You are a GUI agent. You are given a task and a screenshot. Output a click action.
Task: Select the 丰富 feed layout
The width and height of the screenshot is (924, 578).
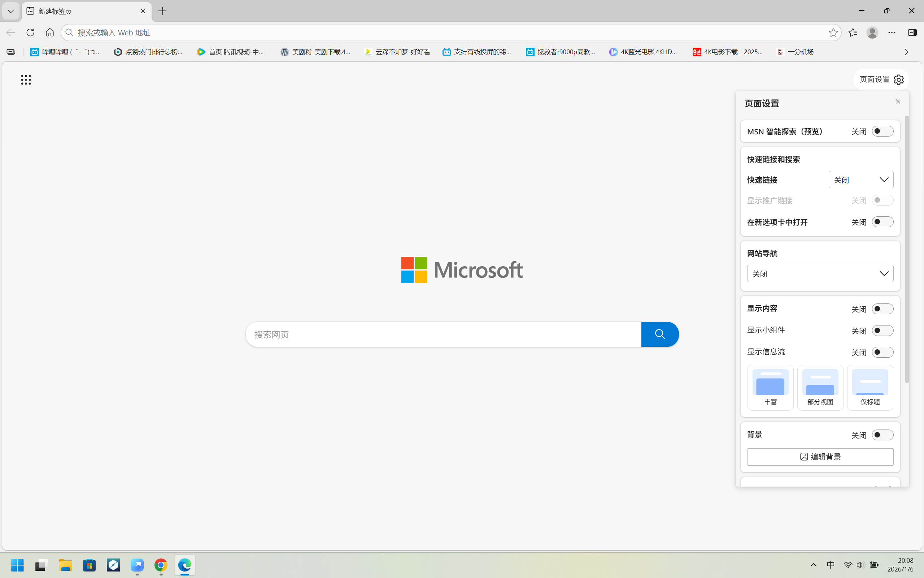point(771,388)
